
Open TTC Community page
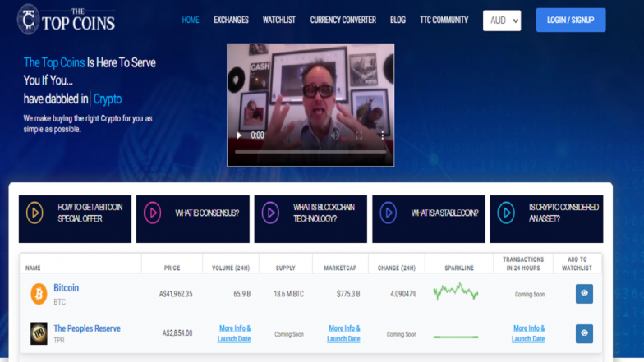tap(444, 20)
